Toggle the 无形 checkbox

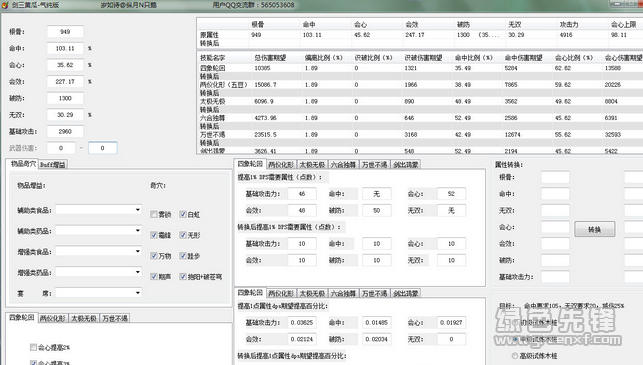click(183, 235)
